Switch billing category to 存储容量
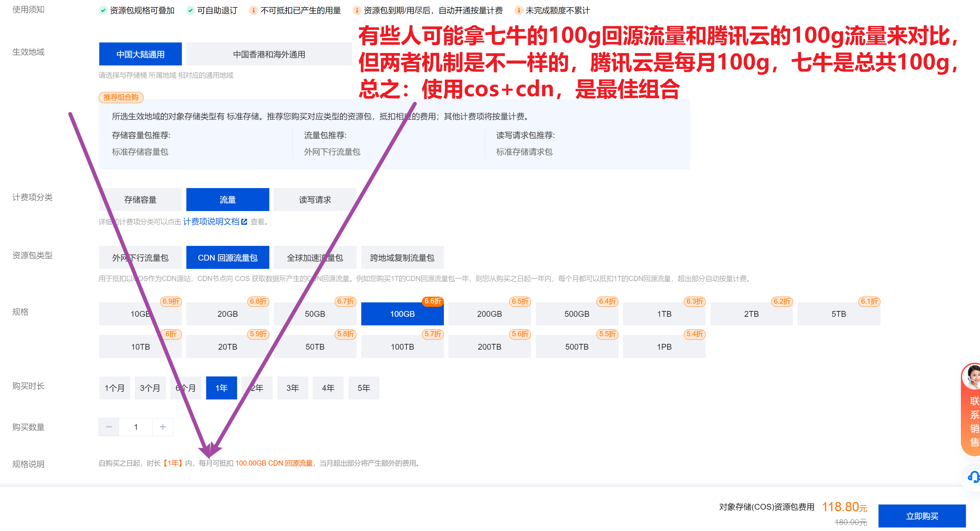Viewport: 980px width, 531px height. (140, 199)
